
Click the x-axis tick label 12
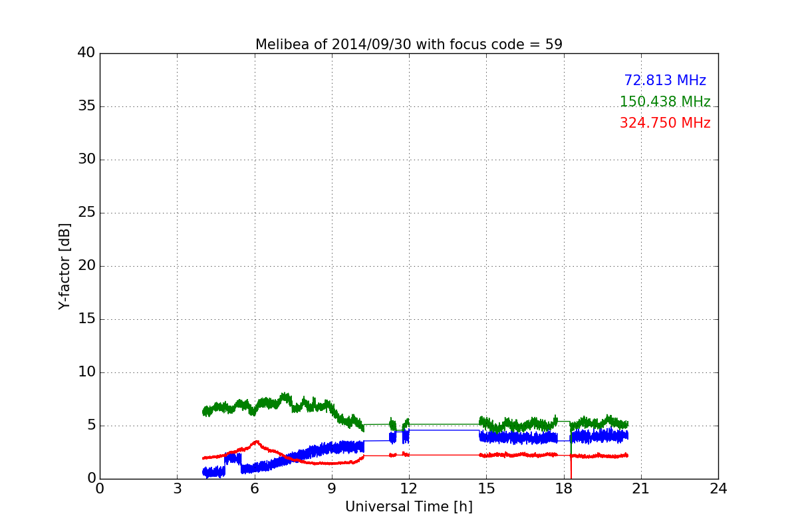coord(409,488)
